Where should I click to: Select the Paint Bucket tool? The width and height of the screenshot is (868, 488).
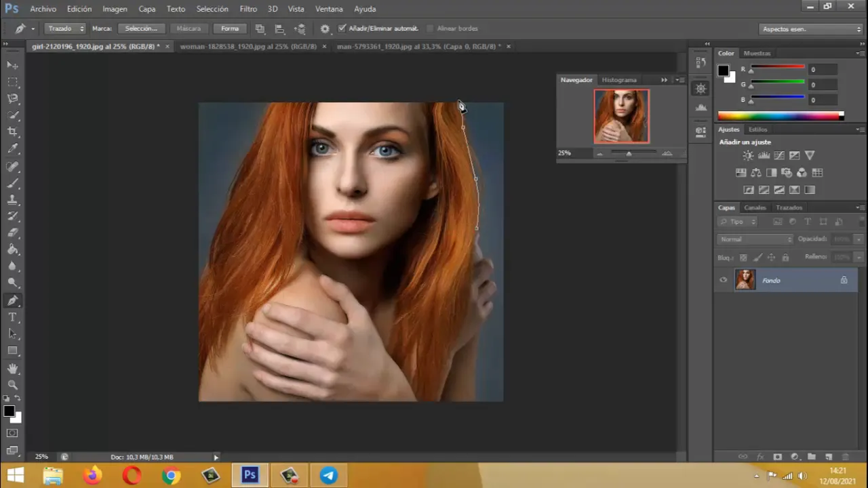point(12,249)
